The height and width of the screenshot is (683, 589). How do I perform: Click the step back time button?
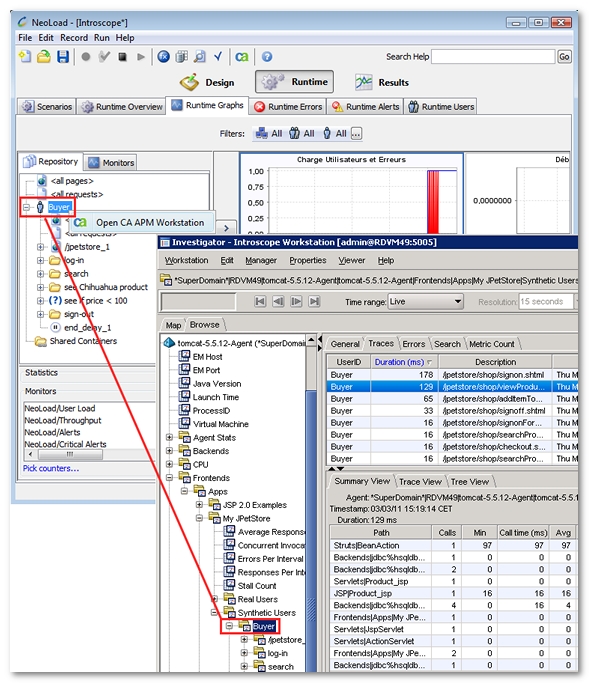278,301
